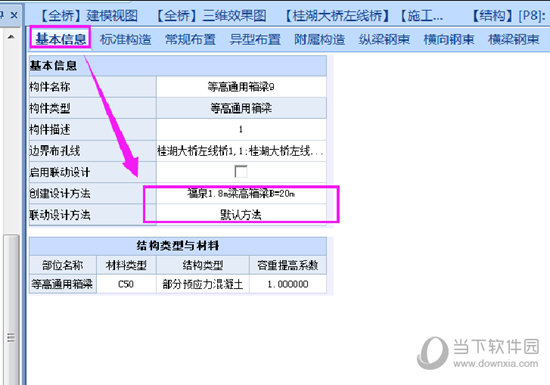Click the 材料类型 column header
Image resolution: width=550 pixels, height=385 pixels.
point(126,265)
